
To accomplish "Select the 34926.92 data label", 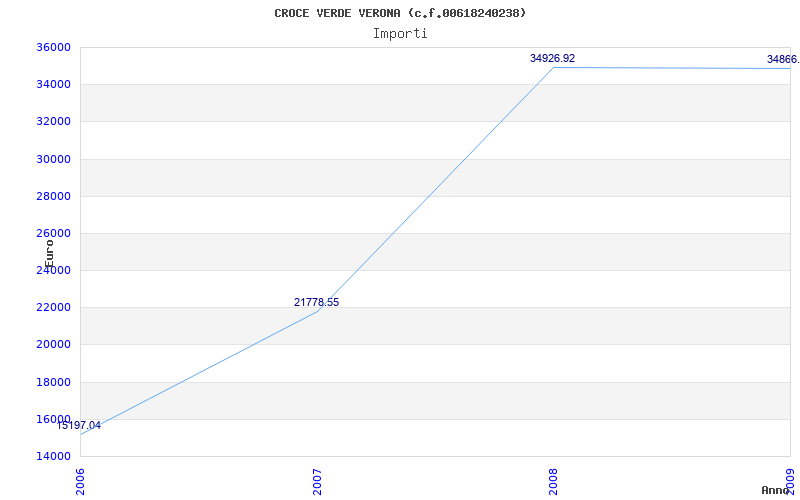I will (x=553, y=58).
